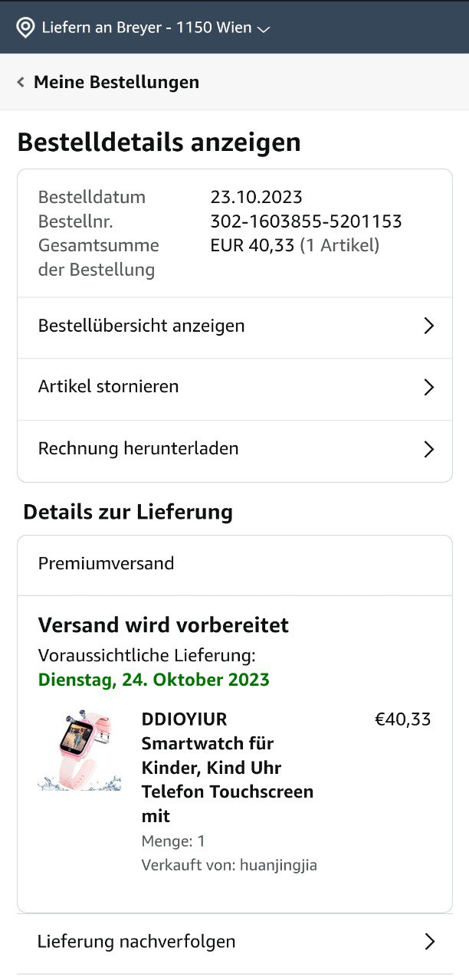Select Rechnung herunterladen

point(235,450)
